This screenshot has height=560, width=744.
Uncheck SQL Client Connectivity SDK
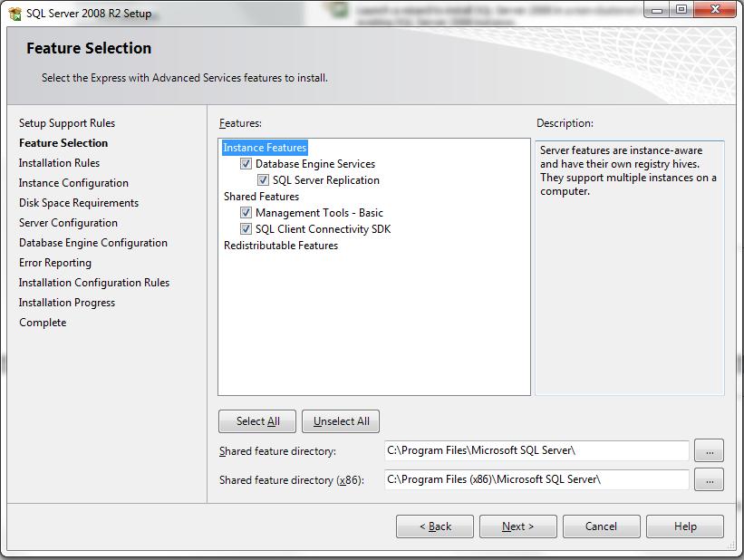pos(246,229)
